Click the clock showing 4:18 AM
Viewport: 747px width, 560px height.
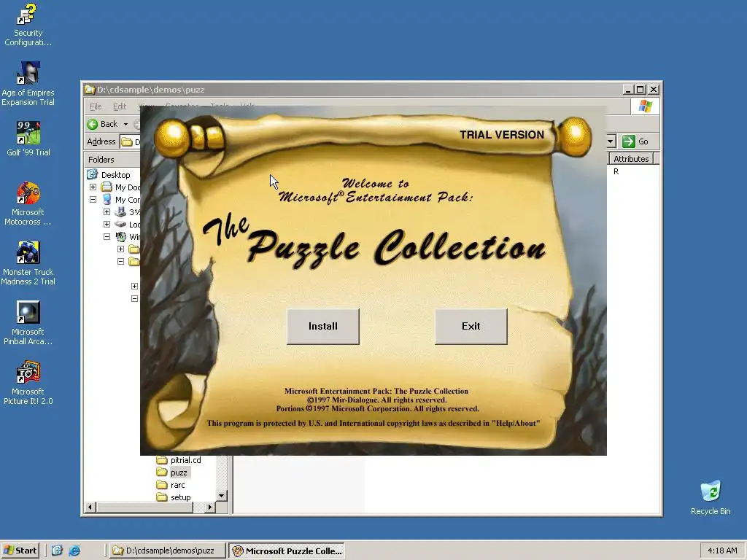coord(722,551)
